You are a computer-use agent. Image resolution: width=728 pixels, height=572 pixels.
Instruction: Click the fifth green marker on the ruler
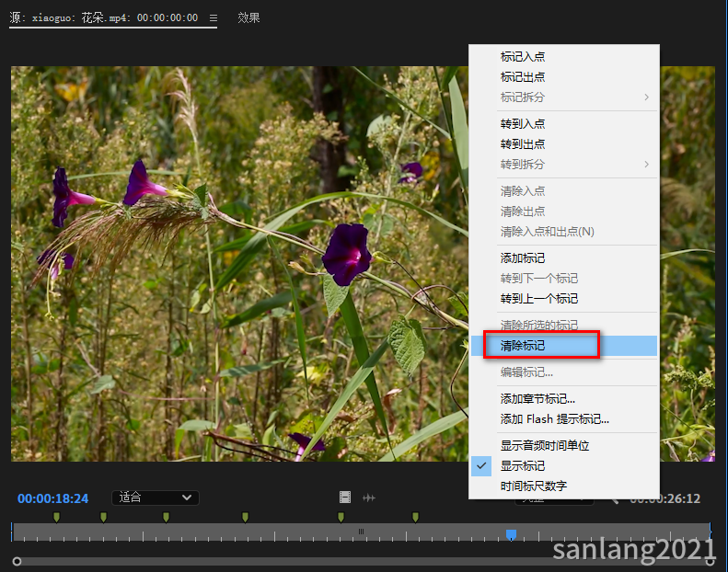[x=341, y=517]
